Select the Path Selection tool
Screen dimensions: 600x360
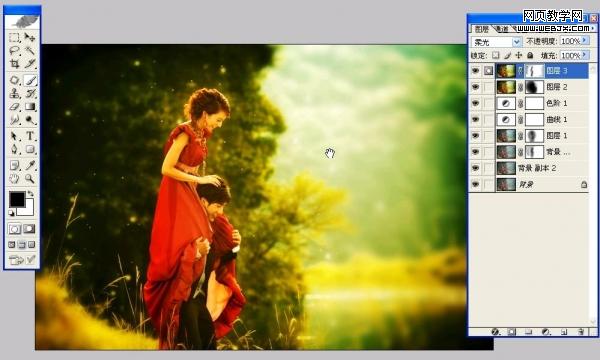tap(14, 136)
